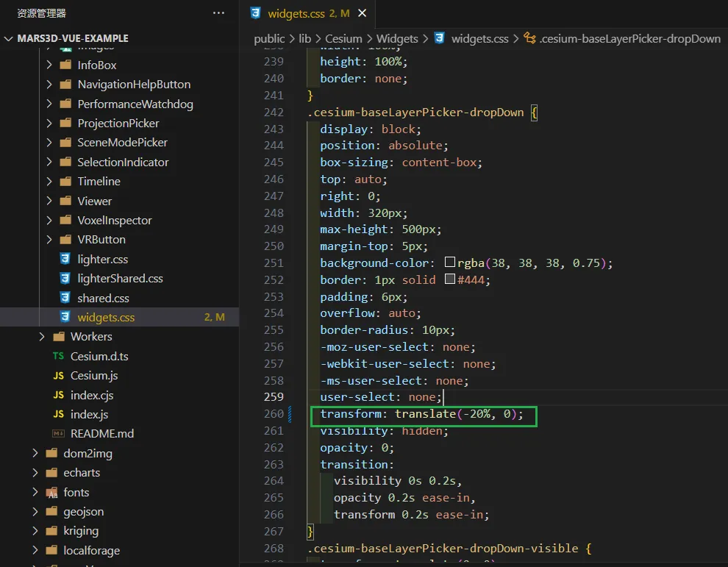Open the README.md file
This screenshot has width=728, height=567.
[x=102, y=433]
